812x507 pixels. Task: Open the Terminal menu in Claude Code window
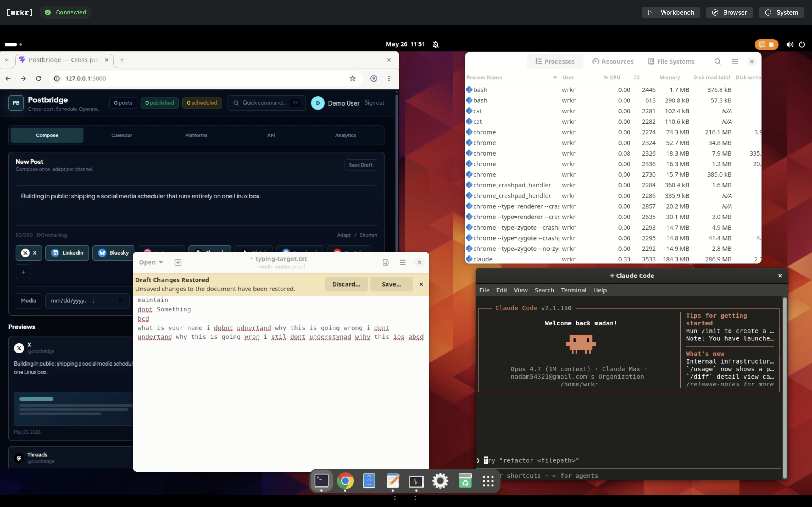(x=574, y=290)
